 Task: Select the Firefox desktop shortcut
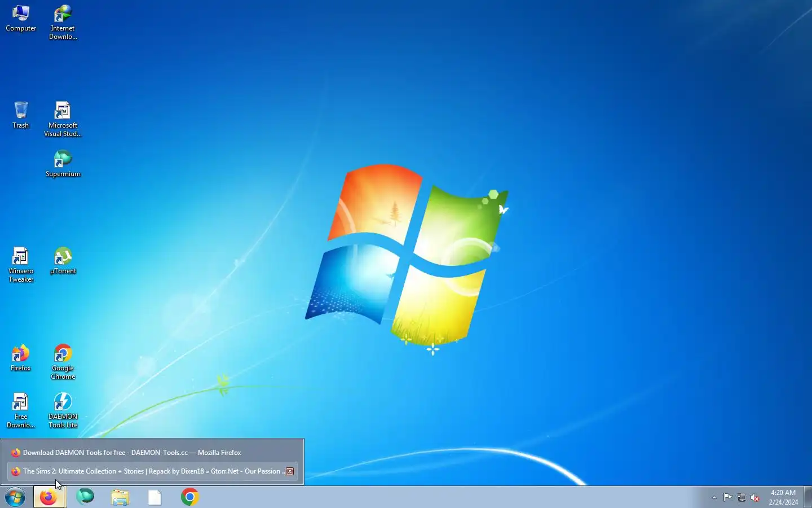click(21, 358)
